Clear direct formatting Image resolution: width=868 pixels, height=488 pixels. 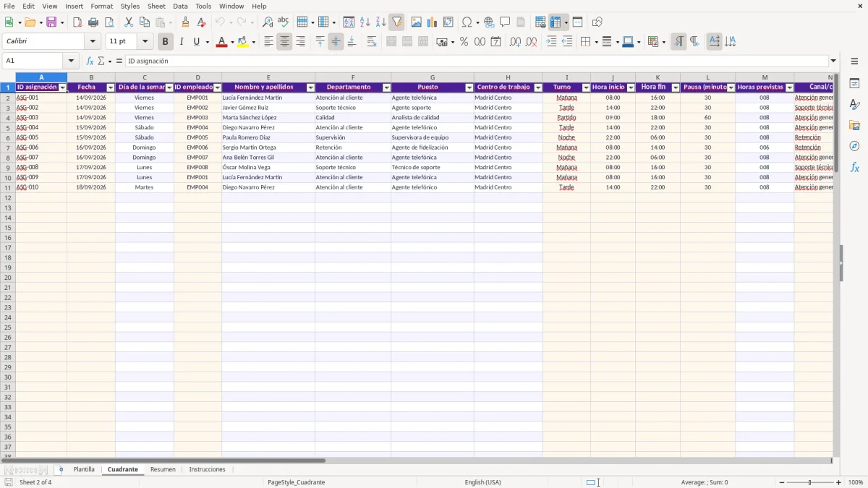(x=202, y=22)
